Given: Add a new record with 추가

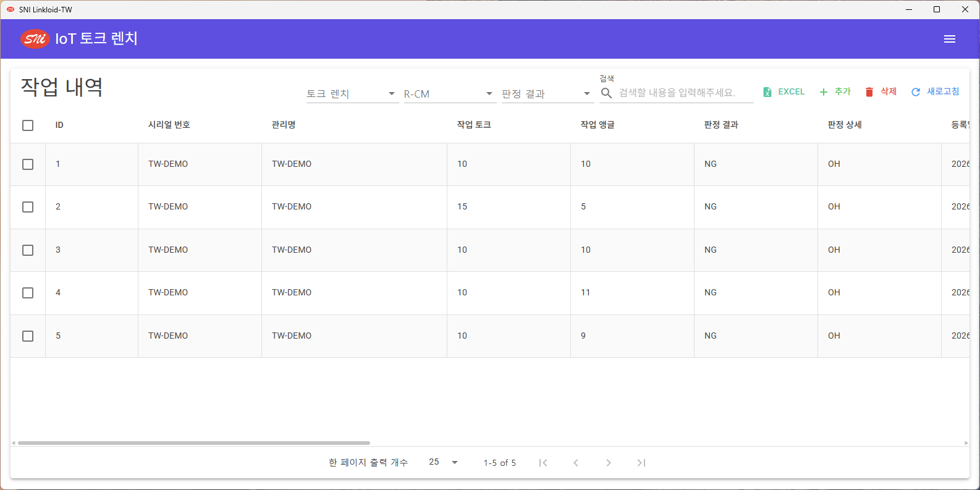Looking at the screenshot, I should coord(835,92).
